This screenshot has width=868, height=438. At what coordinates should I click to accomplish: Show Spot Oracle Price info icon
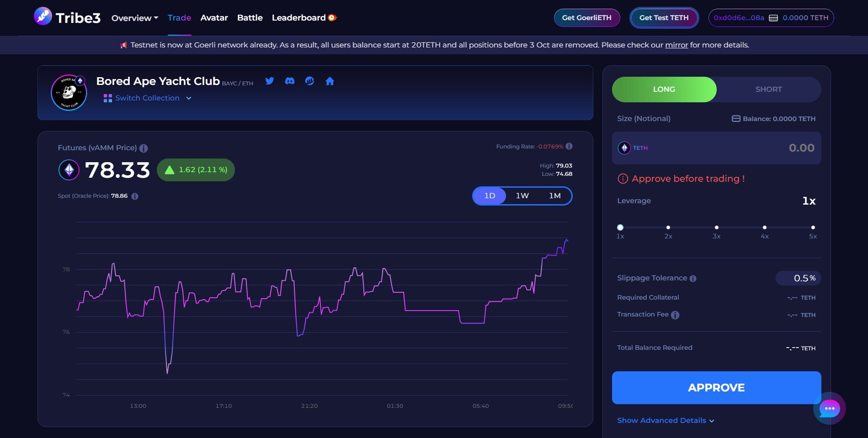click(x=135, y=196)
